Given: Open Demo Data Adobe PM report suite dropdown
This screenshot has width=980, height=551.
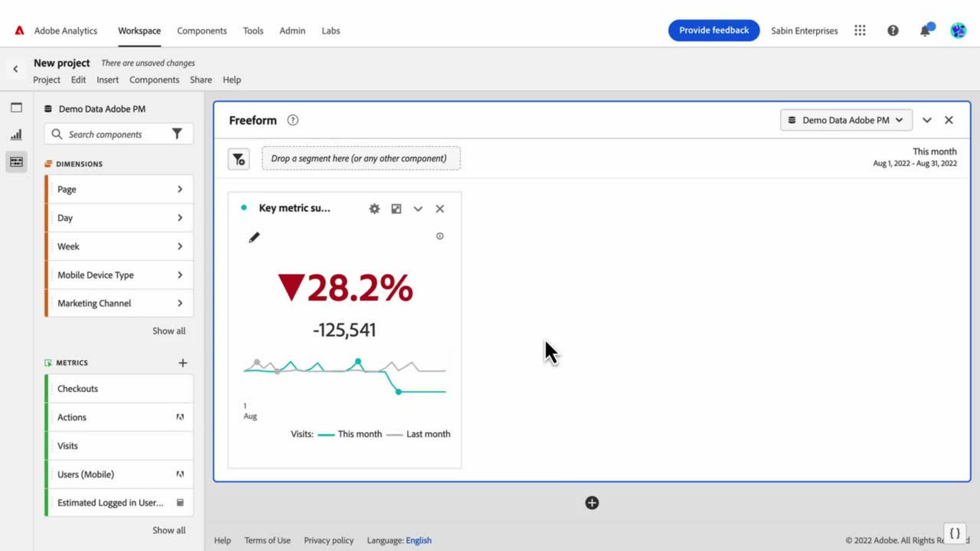Looking at the screenshot, I should click(846, 120).
